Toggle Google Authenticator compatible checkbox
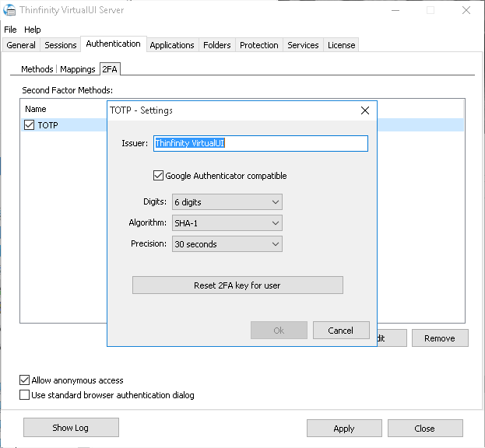Image resolution: width=485 pixels, height=448 pixels. pyautogui.click(x=159, y=176)
